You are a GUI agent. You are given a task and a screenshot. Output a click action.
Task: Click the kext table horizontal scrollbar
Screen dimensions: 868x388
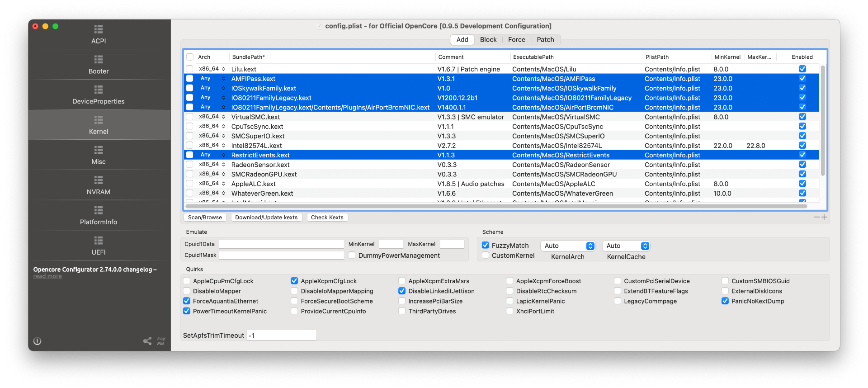(496, 206)
